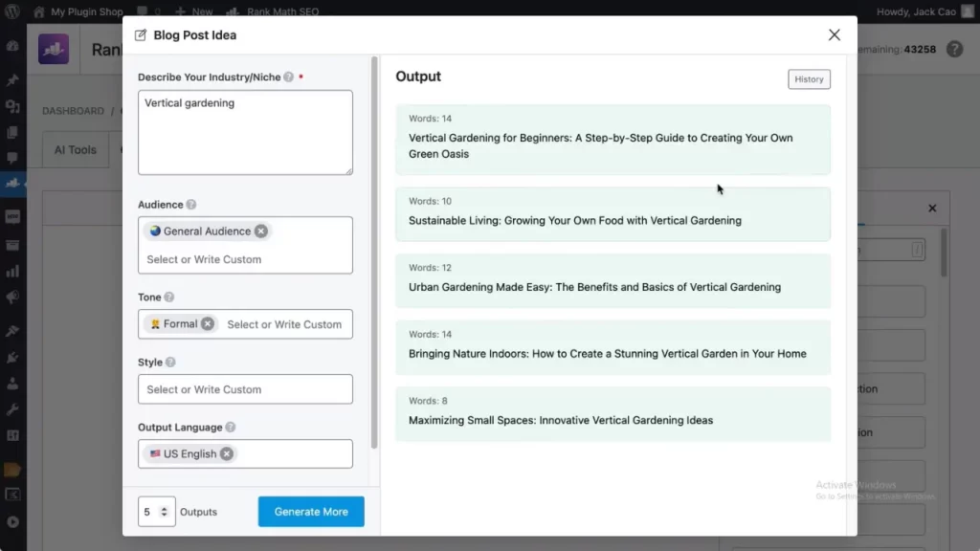
Task: Click the Rank Math logo icon
Action: [54, 49]
